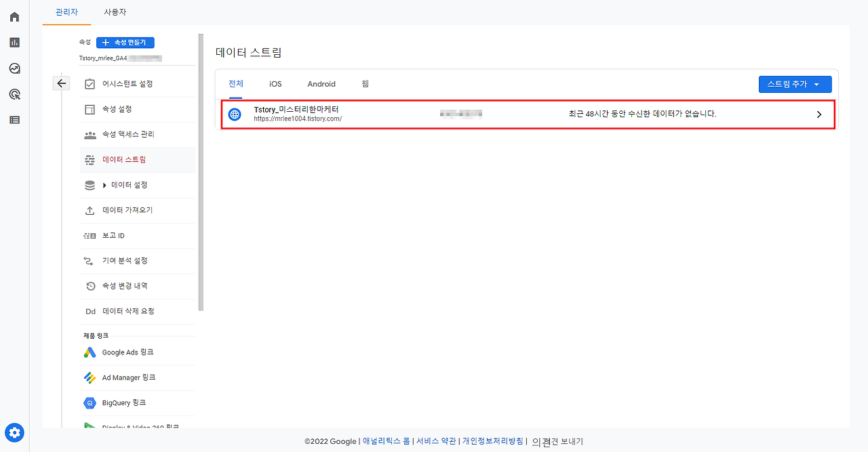868x452 pixels.
Task: Click the Admin gear icon
Action: 14,432
